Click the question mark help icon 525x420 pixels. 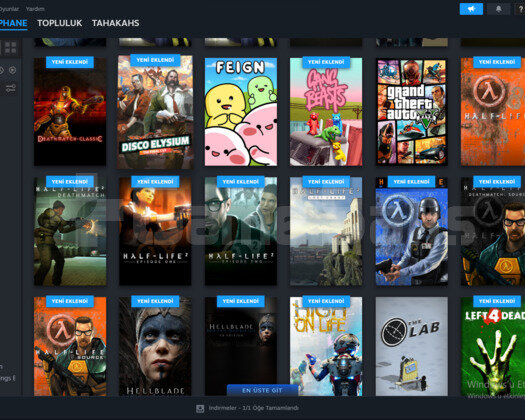click(520, 9)
